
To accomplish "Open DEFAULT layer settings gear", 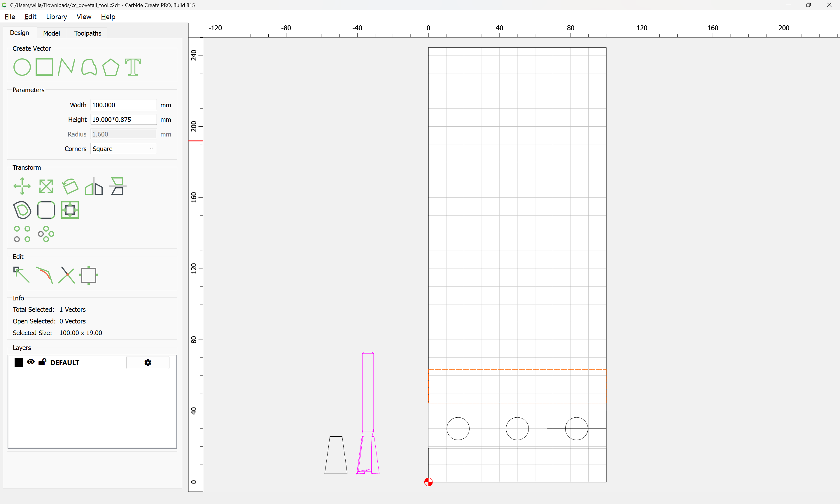I will point(148,362).
